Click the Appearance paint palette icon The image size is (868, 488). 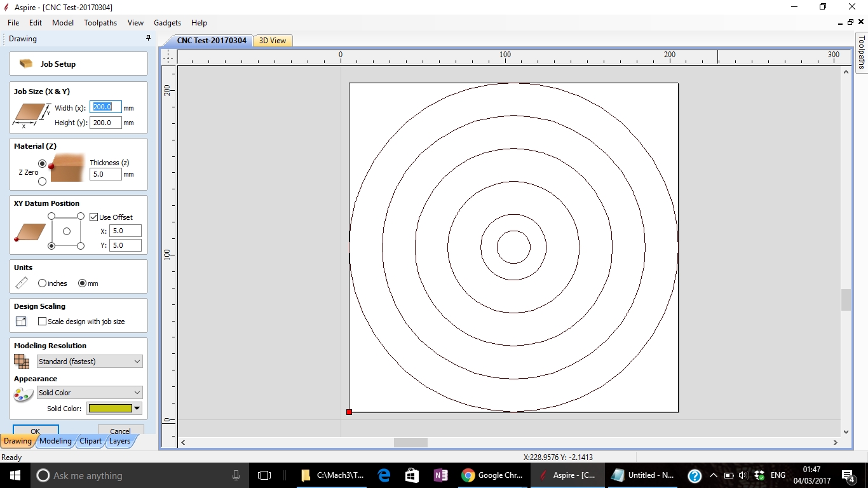(x=23, y=394)
